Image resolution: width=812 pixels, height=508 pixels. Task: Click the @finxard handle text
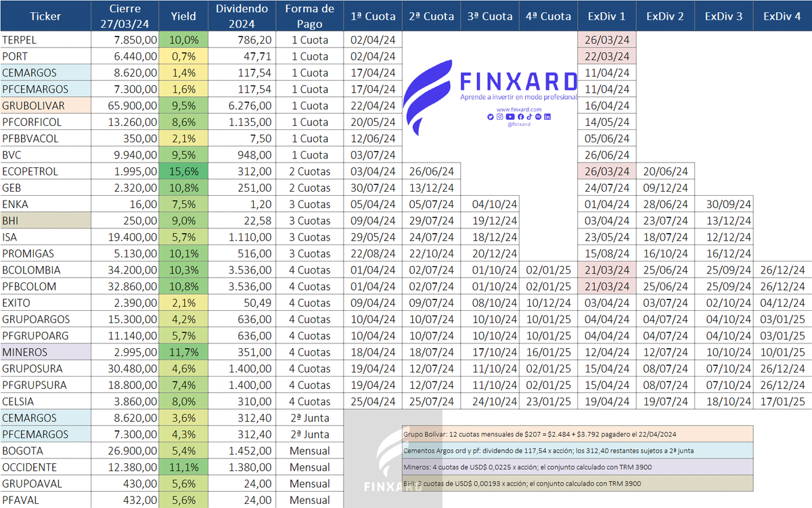(519, 125)
